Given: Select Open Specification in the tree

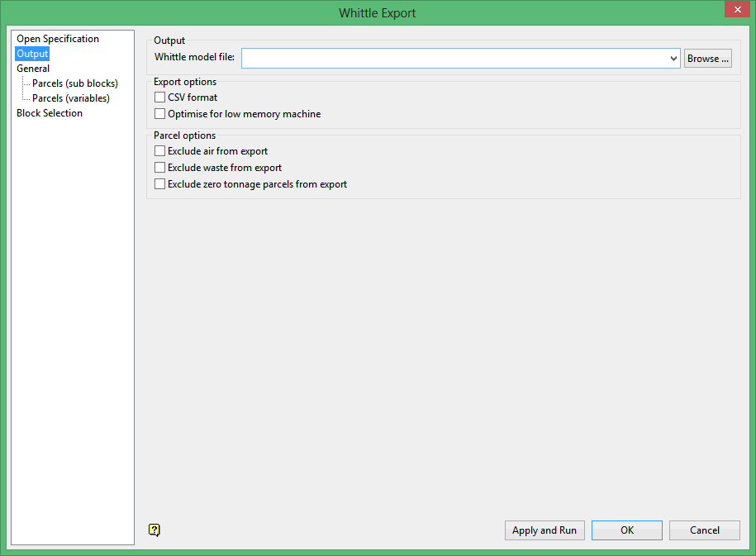Looking at the screenshot, I should point(58,39).
